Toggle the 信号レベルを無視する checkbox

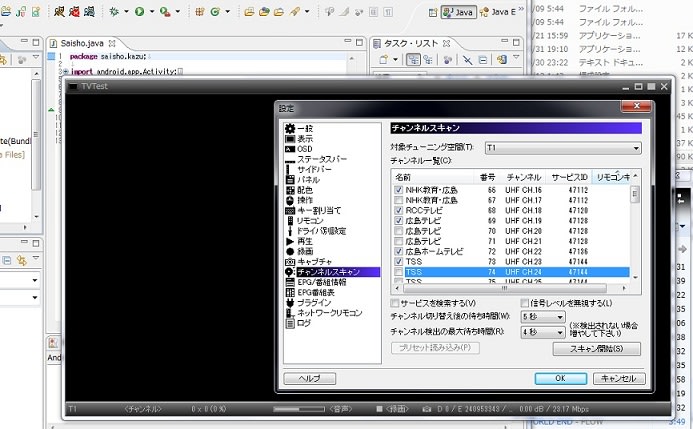(526, 303)
